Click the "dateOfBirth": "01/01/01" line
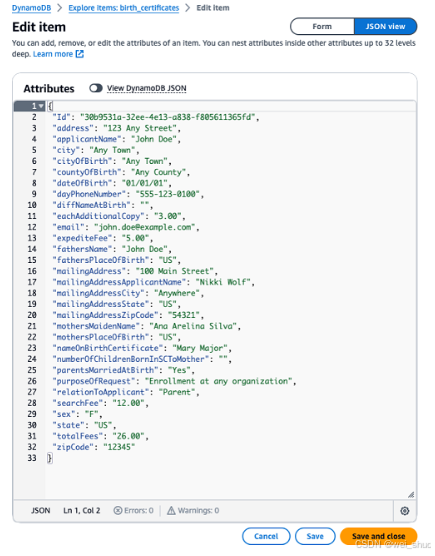The width and height of the screenshot is (435, 556). pyautogui.click(x=112, y=183)
